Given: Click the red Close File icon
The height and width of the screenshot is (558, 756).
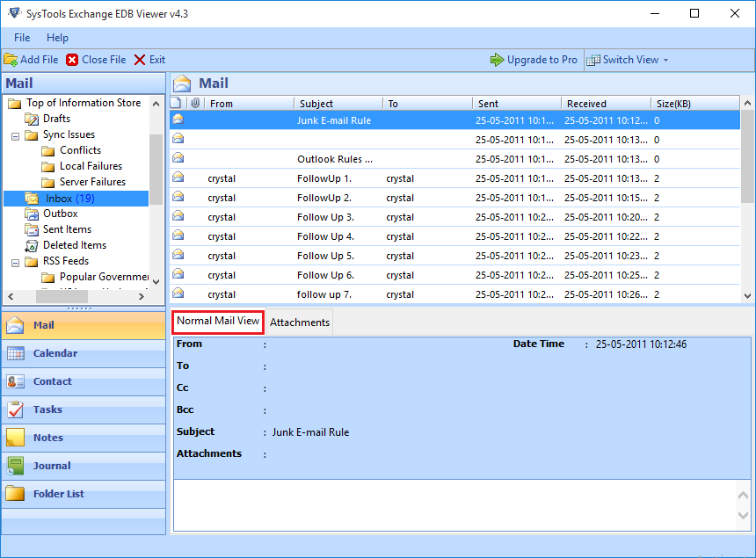Looking at the screenshot, I should click(72, 60).
